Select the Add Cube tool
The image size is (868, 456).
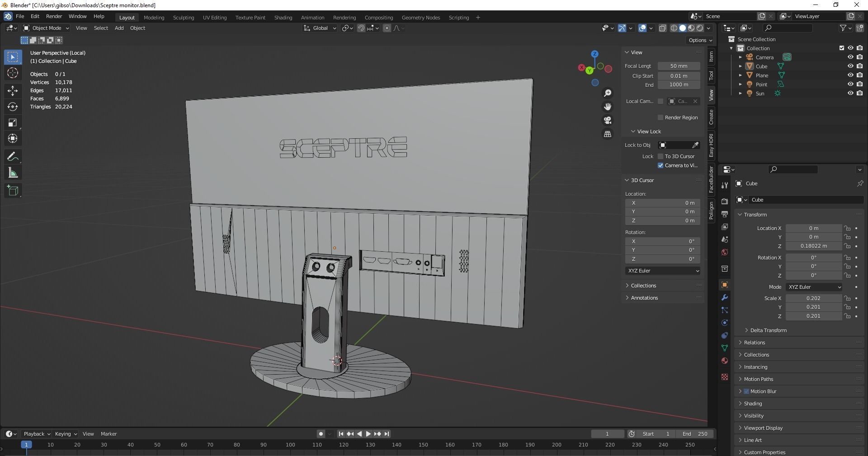click(x=13, y=191)
